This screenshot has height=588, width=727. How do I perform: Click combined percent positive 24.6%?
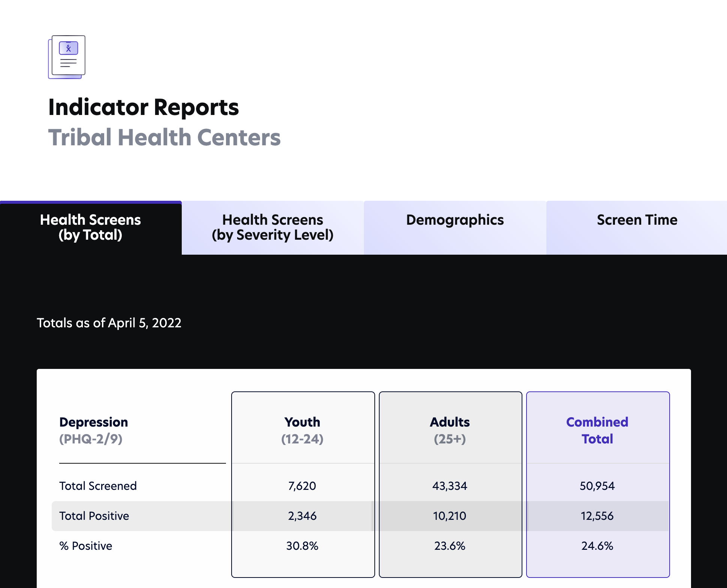tap(597, 546)
